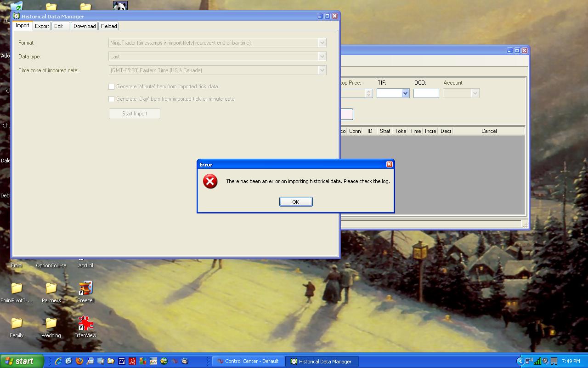This screenshot has height=368, width=588.
Task: Click the ID column header
Action: click(370, 131)
